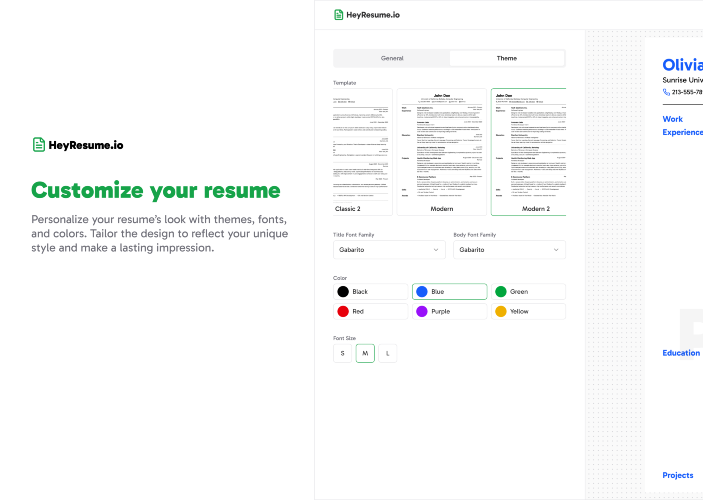Click the Projects heading in resume preview
This screenshot has height=500, width=703.
coord(677,475)
